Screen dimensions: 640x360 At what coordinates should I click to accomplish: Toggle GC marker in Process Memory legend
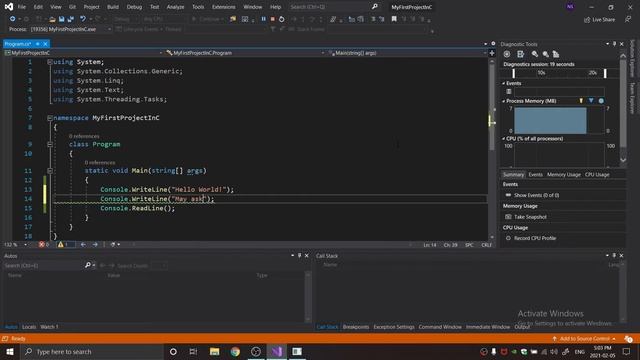(581, 100)
